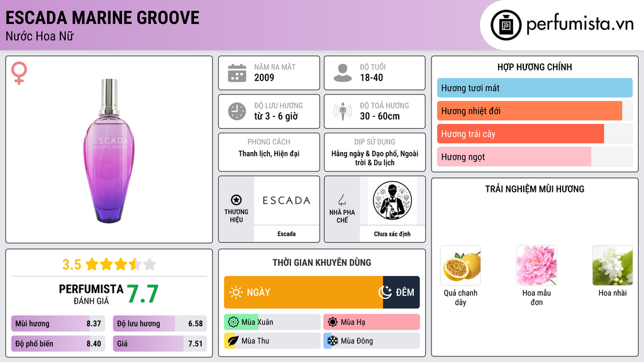The height and width of the screenshot is (362, 644).
Task: Click the star badge icon above Thương Hiệu
Action: (236, 200)
